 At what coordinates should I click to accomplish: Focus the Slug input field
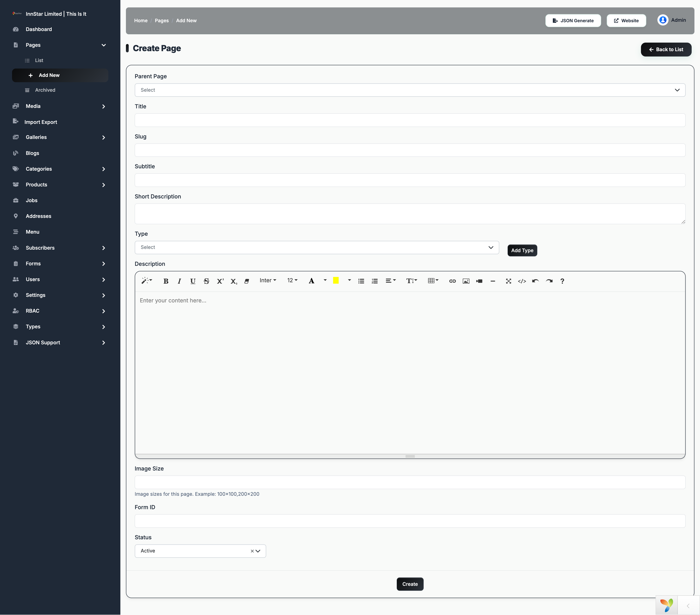coord(410,150)
